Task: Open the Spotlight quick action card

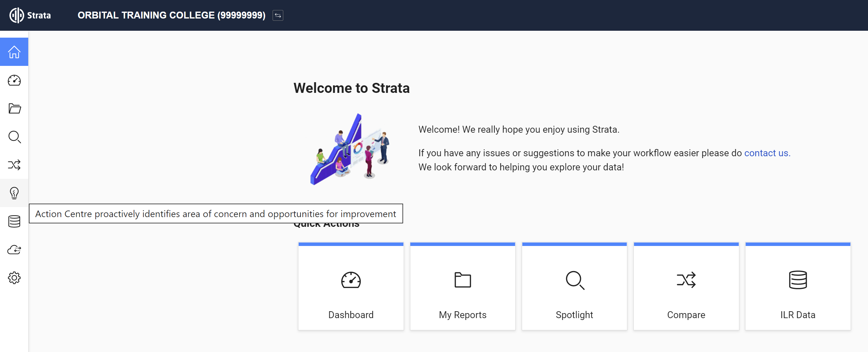Action: (x=574, y=286)
